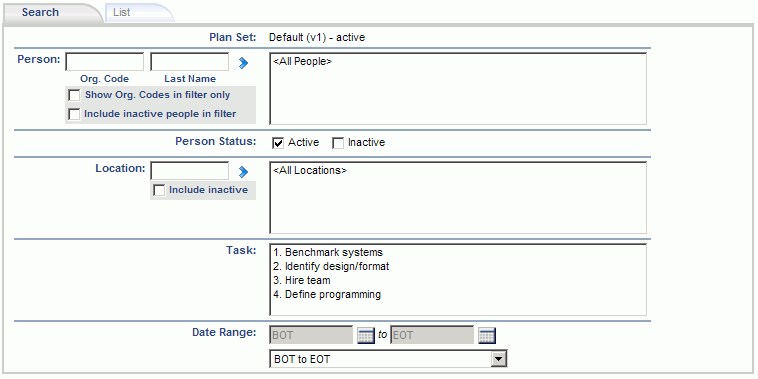Screen dimensions: 758x379
Task: Enable Show Org. Codes in filter only
Action: point(74,96)
